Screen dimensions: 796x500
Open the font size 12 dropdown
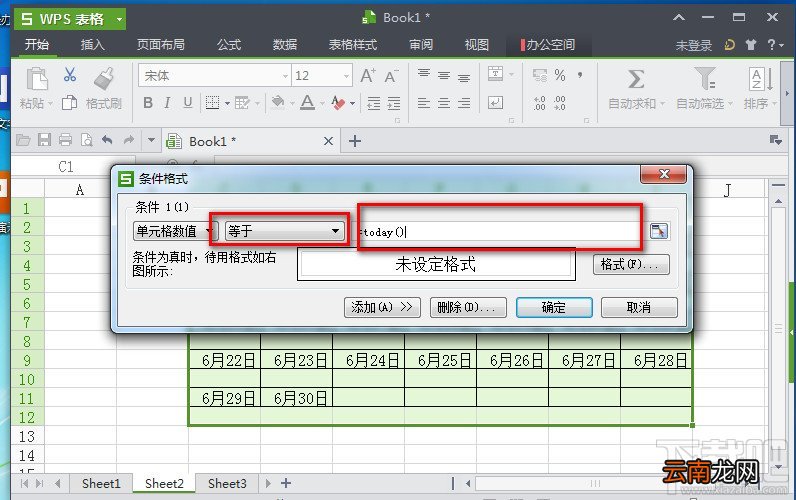pyautogui.click(x=346, y=76)
